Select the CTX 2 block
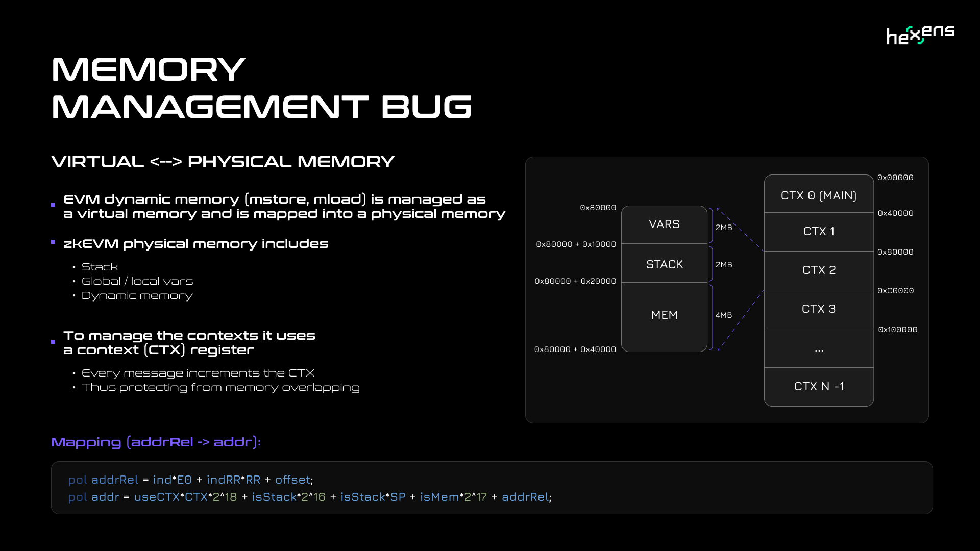 click(819, 270)
